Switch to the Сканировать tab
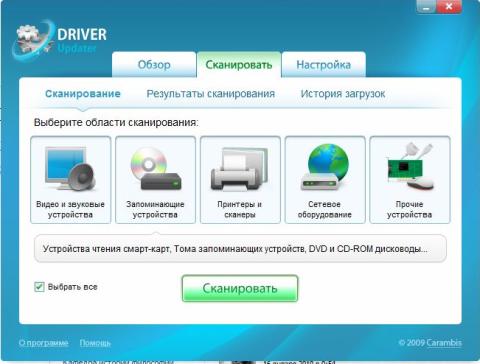 pyautogui.click(x=239, y=64)
